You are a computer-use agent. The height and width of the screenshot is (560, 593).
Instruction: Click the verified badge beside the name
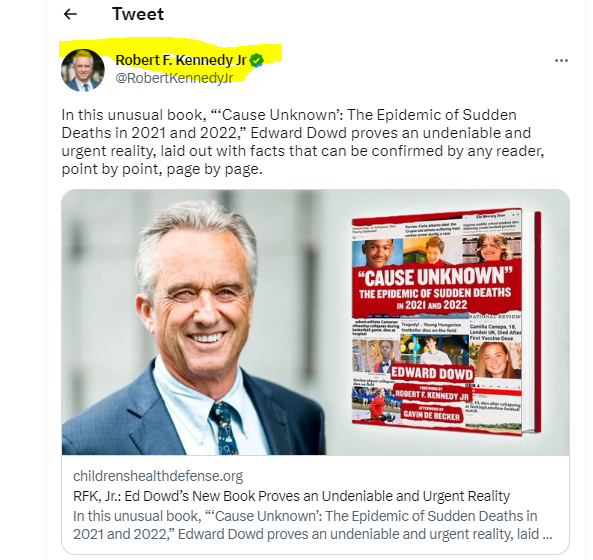point(256,60)
